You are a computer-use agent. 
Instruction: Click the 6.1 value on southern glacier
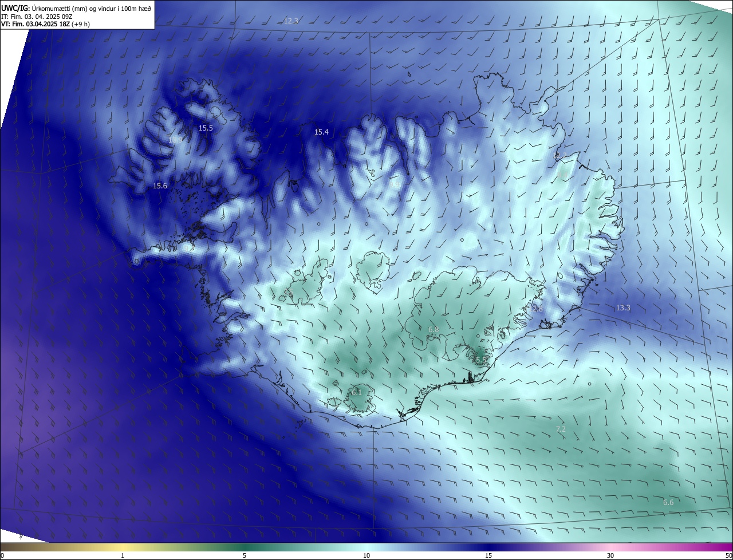356,393
